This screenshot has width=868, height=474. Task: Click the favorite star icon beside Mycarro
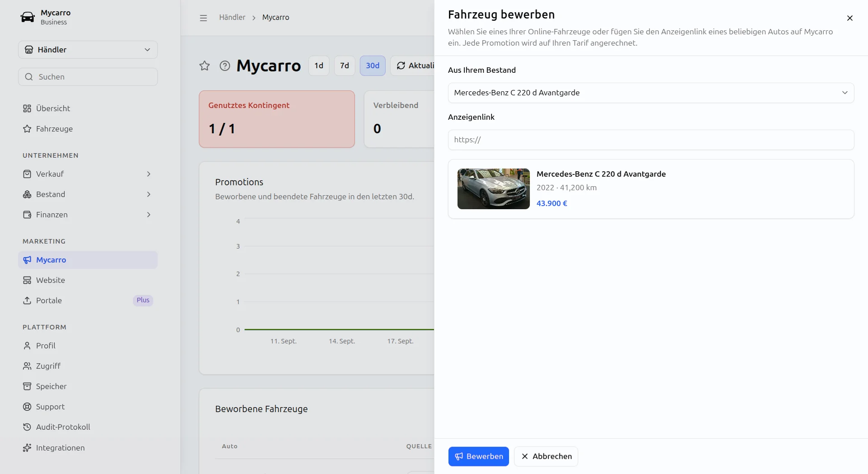205,66
